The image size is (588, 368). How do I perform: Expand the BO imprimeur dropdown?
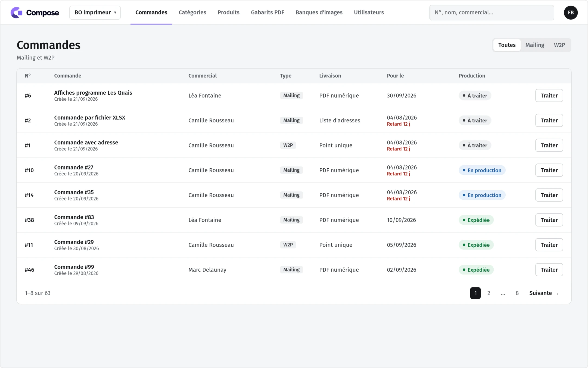pos(95,13)
